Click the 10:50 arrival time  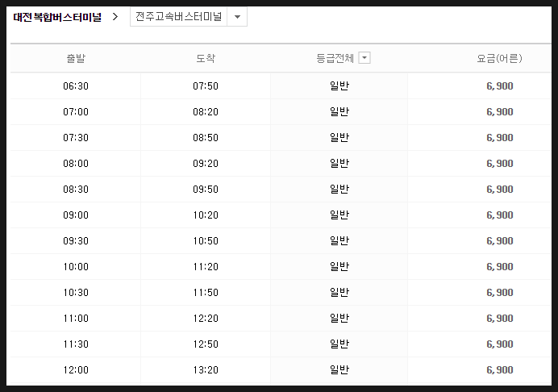click(206, 240)
